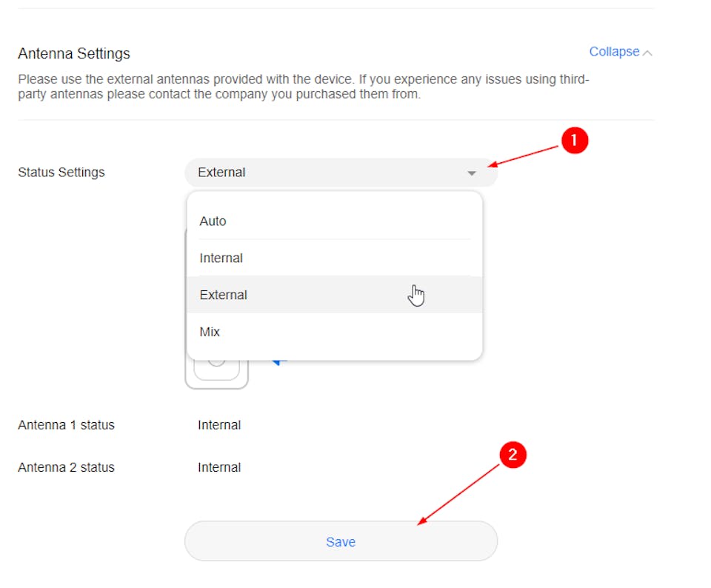This screenshot has width=711, height=588.
Task: Click the Antenna 2 status label
Action: click(x=67, y=467)
